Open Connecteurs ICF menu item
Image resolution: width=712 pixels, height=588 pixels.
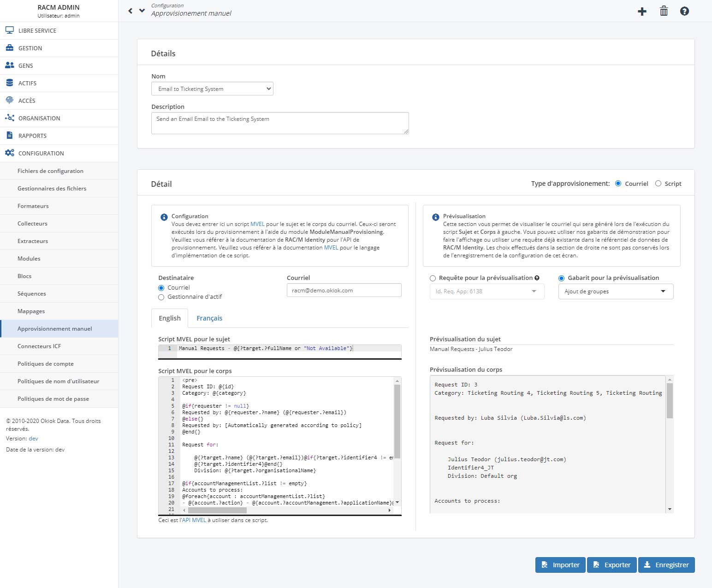point(59,346)
